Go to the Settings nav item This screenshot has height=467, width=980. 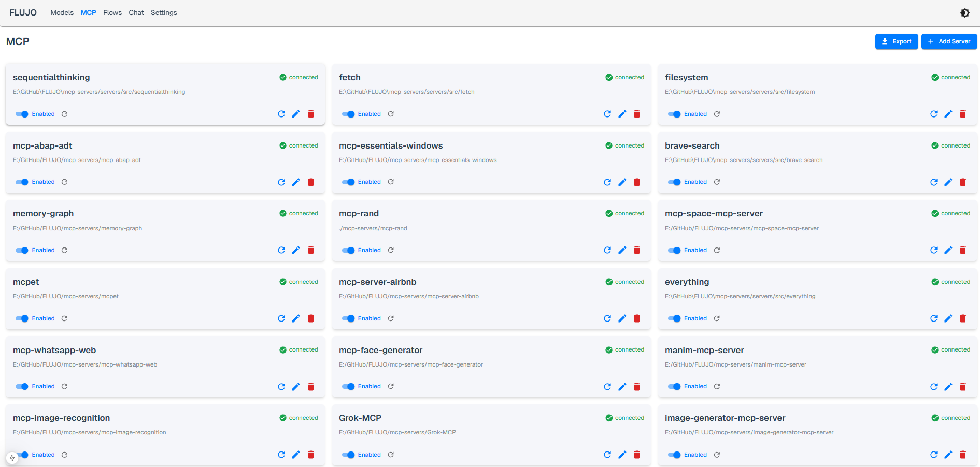coord(164,13)
